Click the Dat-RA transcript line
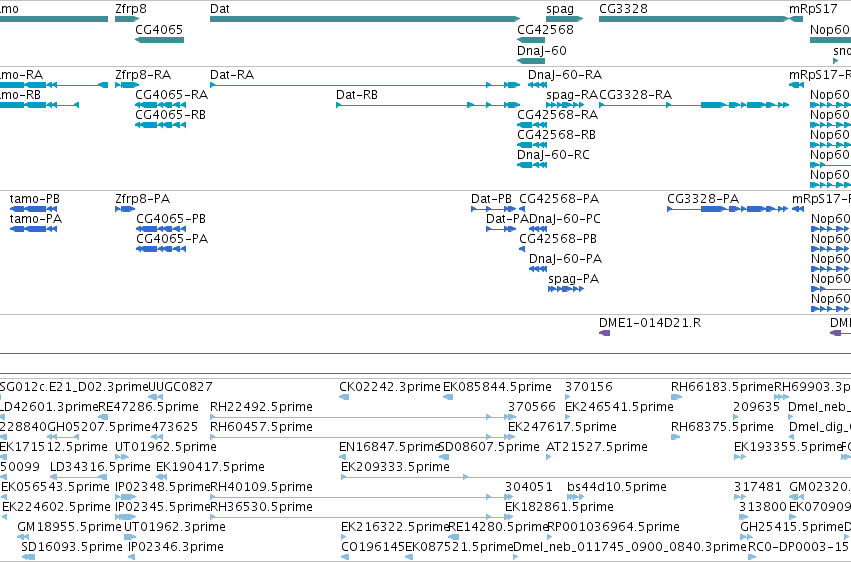This screenshot has height=562, width=851. [x=365, y=85]
